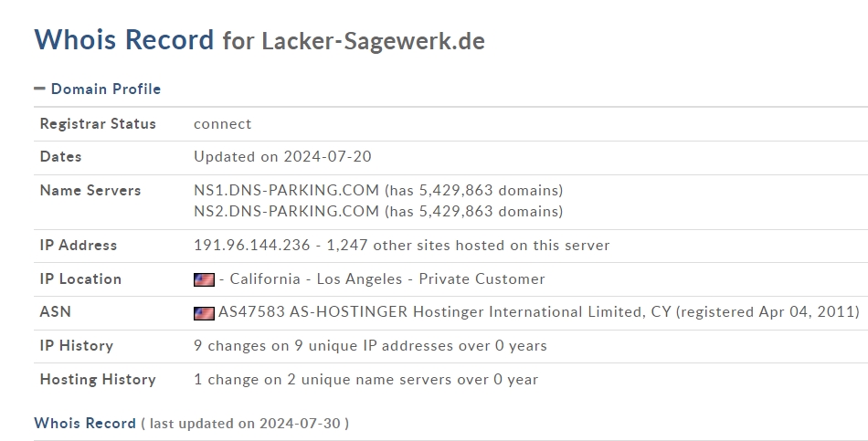Open the IP History 9 changes entry
868x441 pixels.
(370, 346)
